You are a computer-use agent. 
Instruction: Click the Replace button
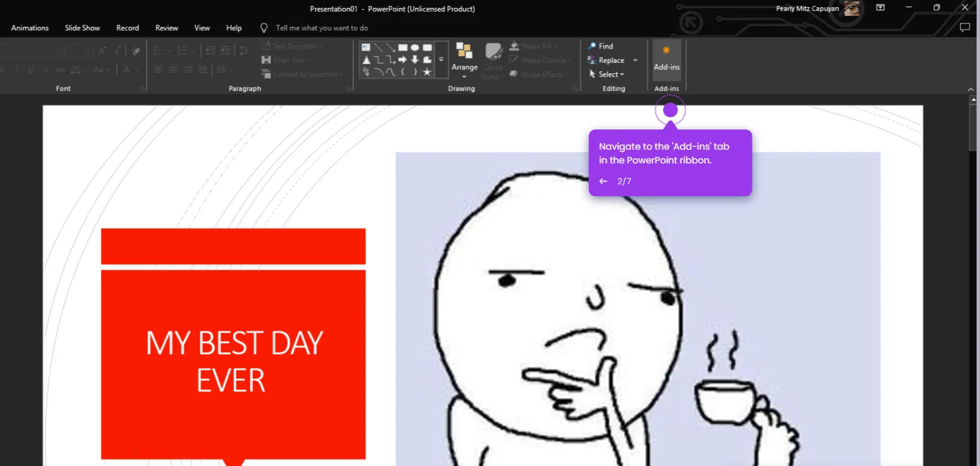pos(606,61)
